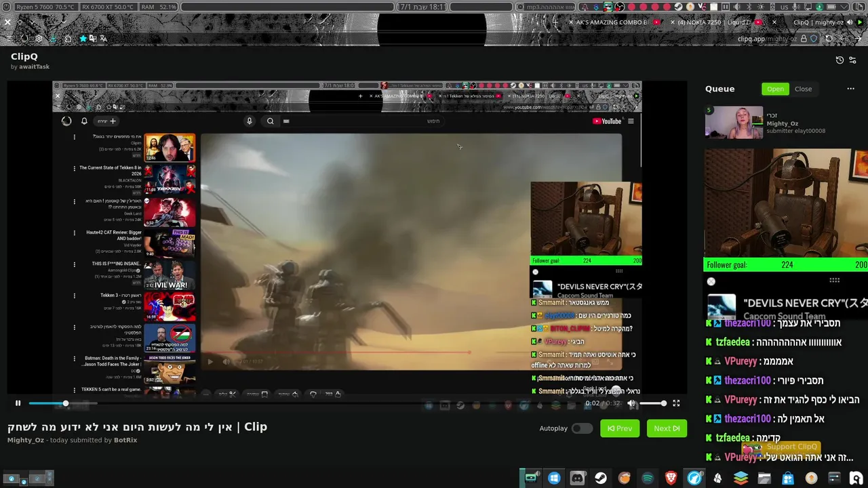Open Spotify from the taskbar
The image size is (868, 488).
point(648,478)
